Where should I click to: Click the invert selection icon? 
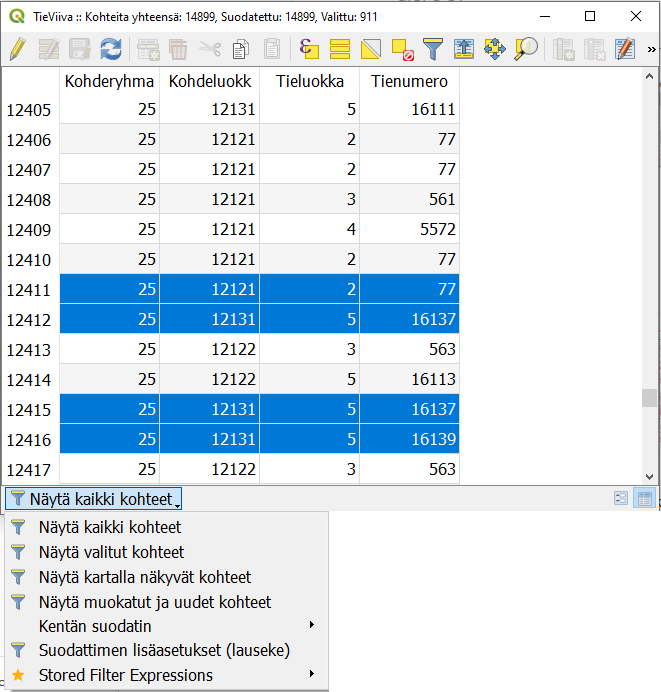tap(371, 48)
